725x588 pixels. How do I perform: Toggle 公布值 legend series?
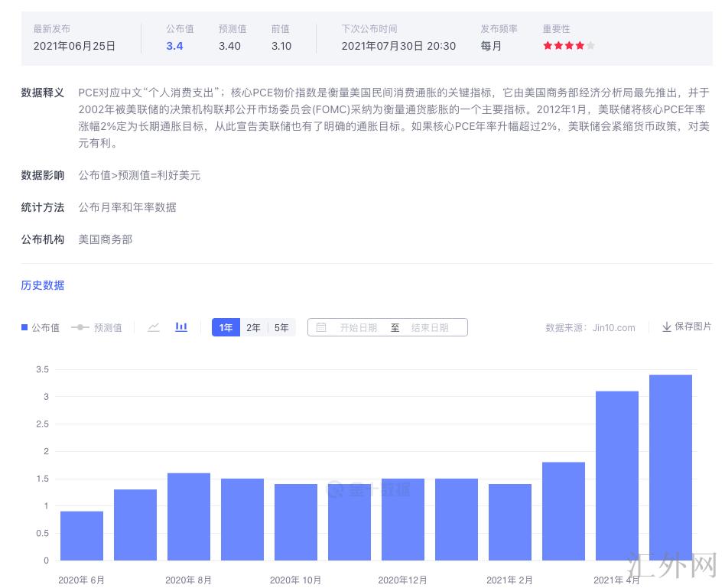click(x=41, y=327)
